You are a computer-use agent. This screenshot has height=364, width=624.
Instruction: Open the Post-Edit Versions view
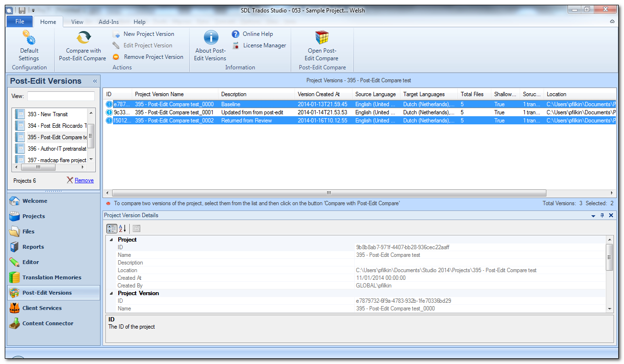(x=53, y=293)
